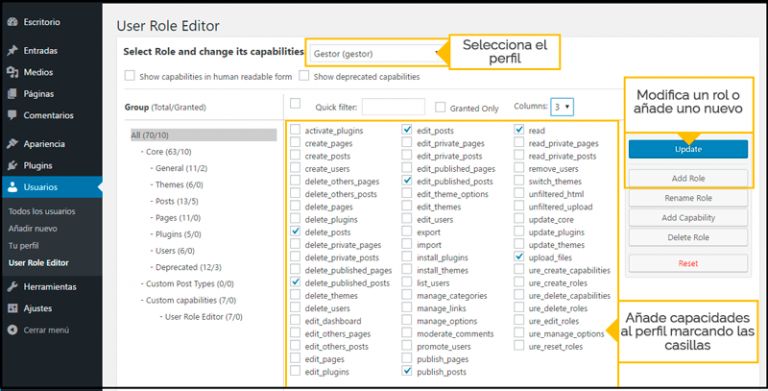Open Escritorio in the sidebar
768x391 pixels.
click(42, 22)
